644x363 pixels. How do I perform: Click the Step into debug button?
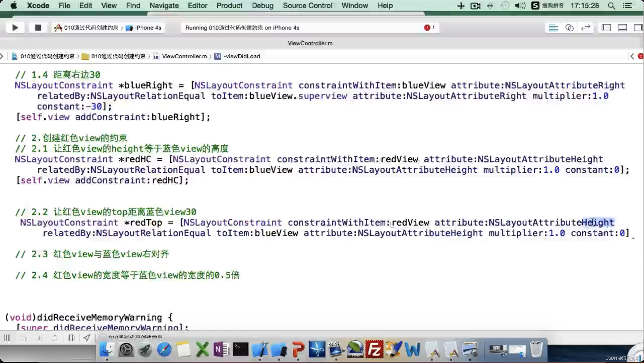[x=39, y=338]
